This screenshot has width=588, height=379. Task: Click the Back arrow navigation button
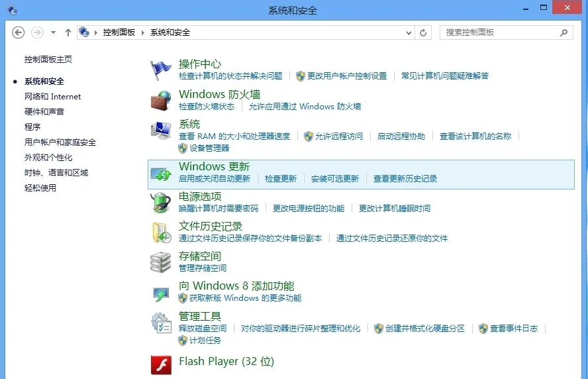pyautogui.click(x=18, y=32)
